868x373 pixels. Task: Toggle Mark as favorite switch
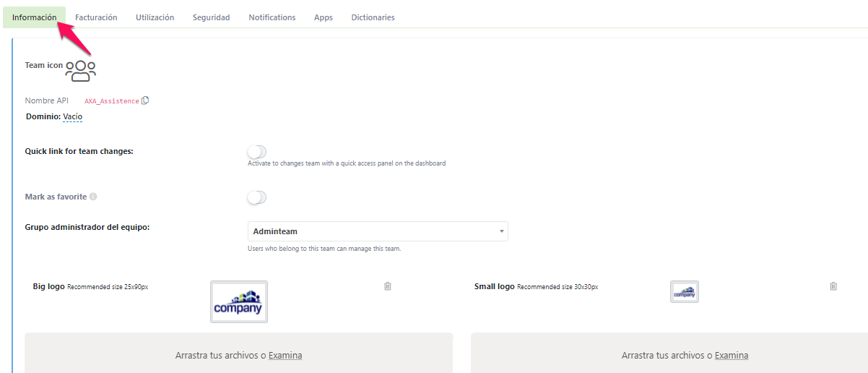click(256, 197)
